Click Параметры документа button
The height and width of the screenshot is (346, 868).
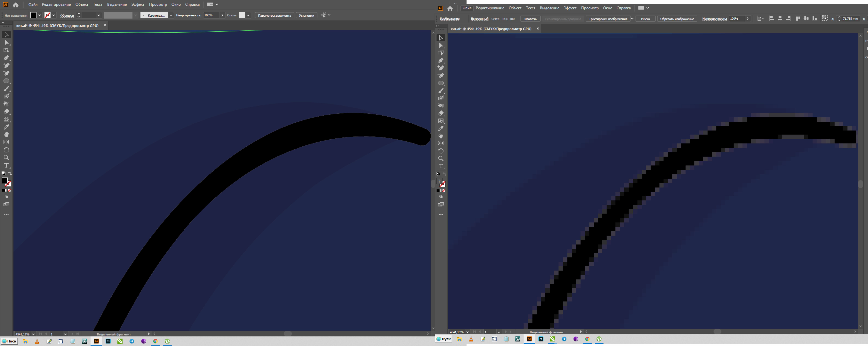point(275,16)
